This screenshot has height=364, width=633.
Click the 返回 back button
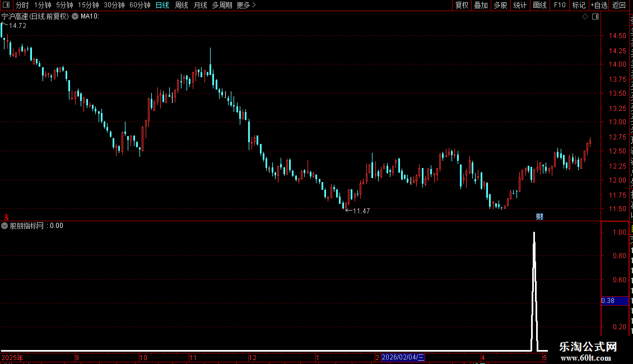(619, 5)
